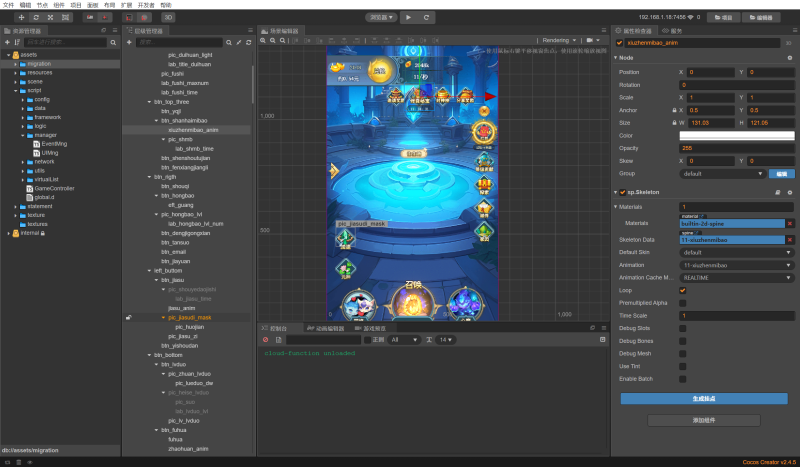Click the blue group edit button
Image resolution: width=800 pixels, height=467 pixels.
pyautogui.click(x=782, y=174)
